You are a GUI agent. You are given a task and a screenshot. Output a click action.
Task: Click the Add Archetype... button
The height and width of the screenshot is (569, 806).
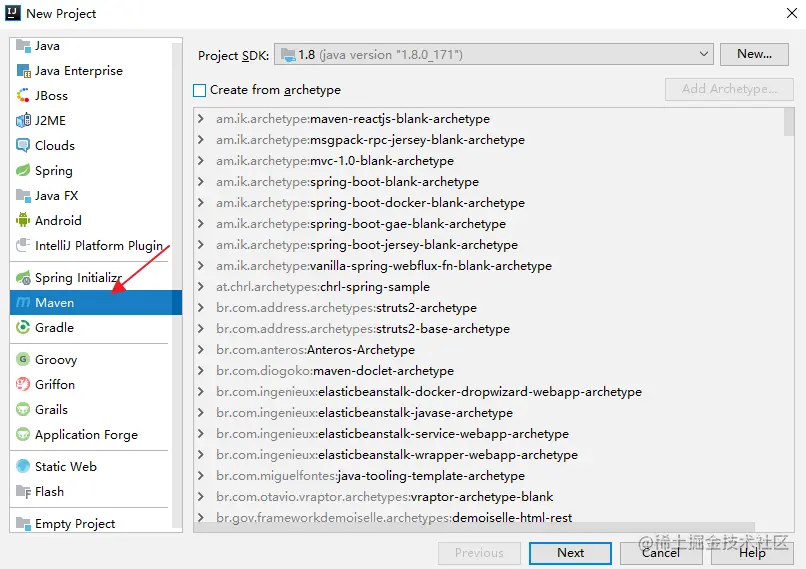coord(729,89)
